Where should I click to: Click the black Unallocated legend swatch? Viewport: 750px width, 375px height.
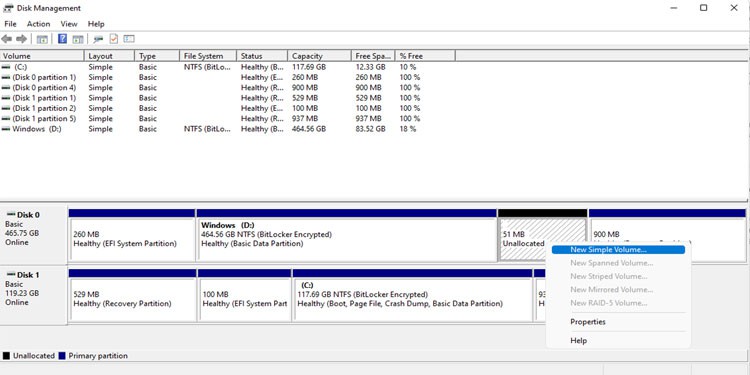click(x=6, y=356)
